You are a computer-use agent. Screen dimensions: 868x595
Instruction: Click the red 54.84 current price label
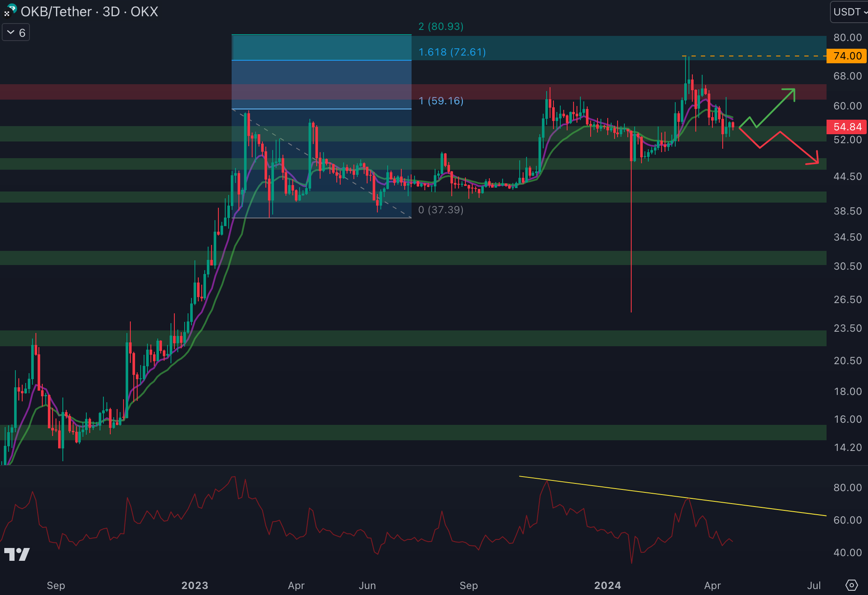click(x=846, y=127)
